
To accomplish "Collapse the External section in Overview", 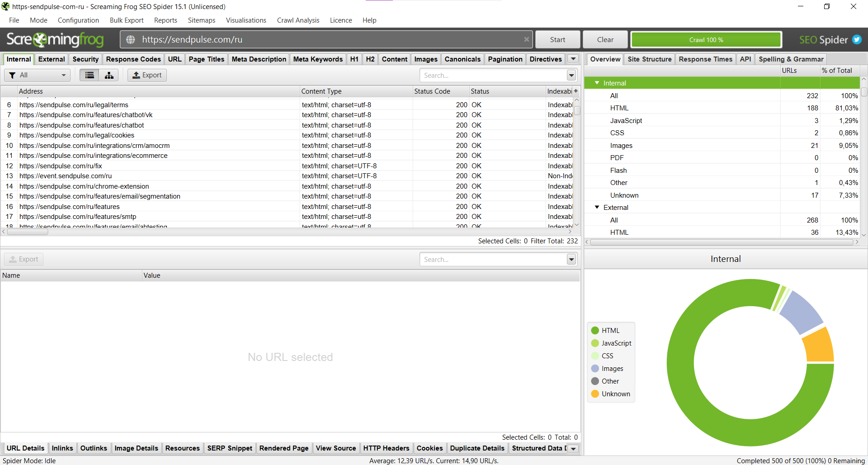I will pos(597,207).
